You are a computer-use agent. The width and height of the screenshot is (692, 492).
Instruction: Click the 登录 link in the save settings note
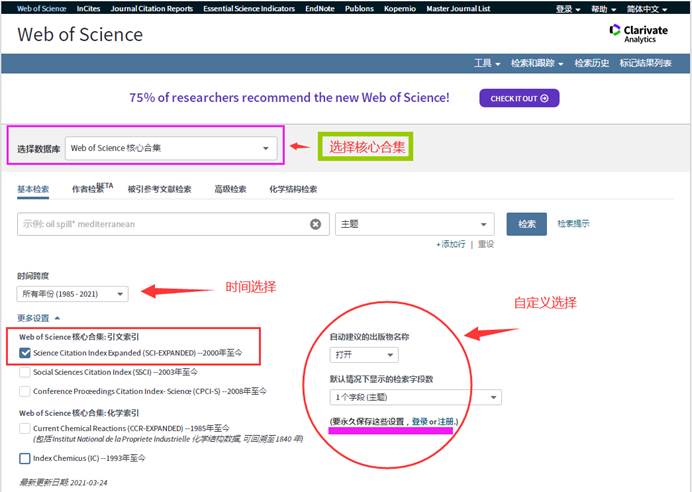(x=419, y=422)
